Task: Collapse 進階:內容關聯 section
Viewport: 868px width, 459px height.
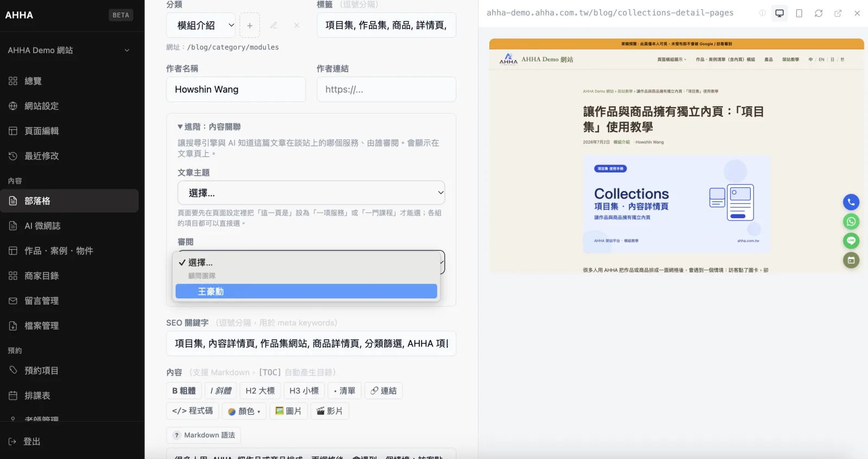Action: click(x=209, y=126)
